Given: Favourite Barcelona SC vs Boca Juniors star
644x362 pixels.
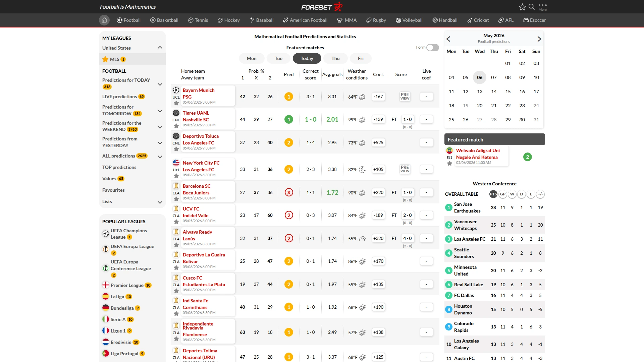Looking at the screenshot, I should 176,199.
